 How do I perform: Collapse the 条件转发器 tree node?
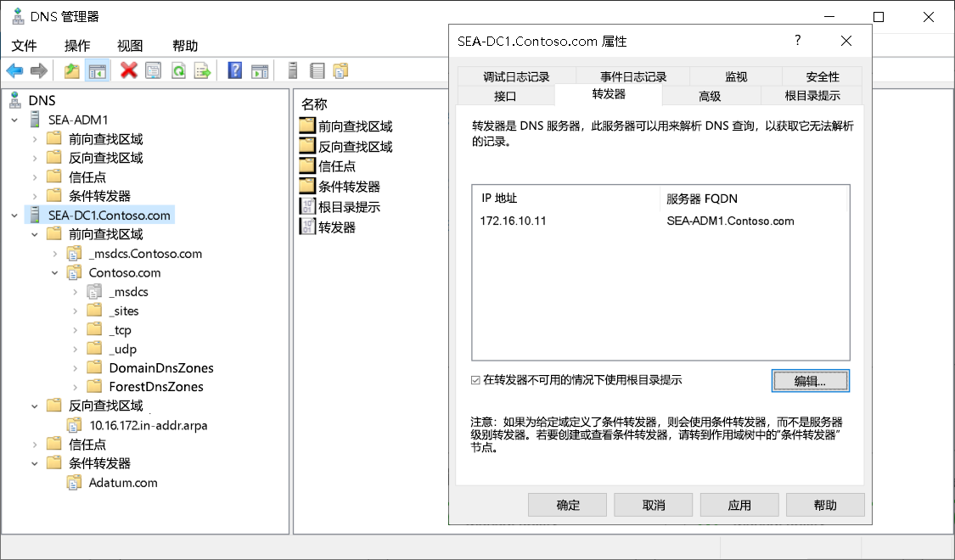pyautogui.click(x=35, y=463)
